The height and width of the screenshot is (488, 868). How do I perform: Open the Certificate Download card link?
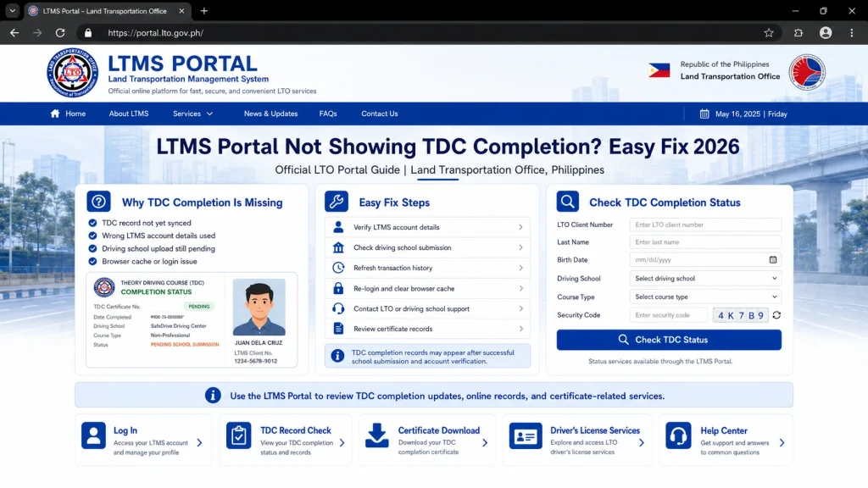pyautogui.click(x=427, y=440)
